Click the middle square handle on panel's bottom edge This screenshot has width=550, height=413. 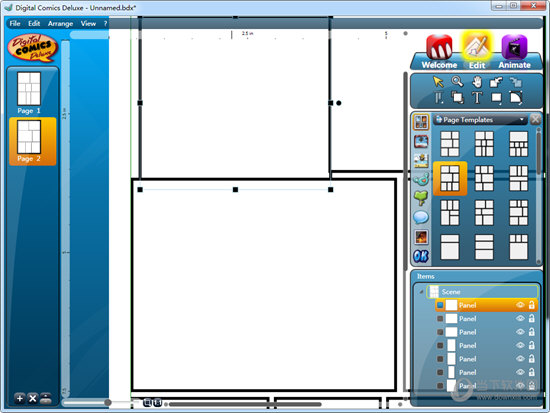235,189
